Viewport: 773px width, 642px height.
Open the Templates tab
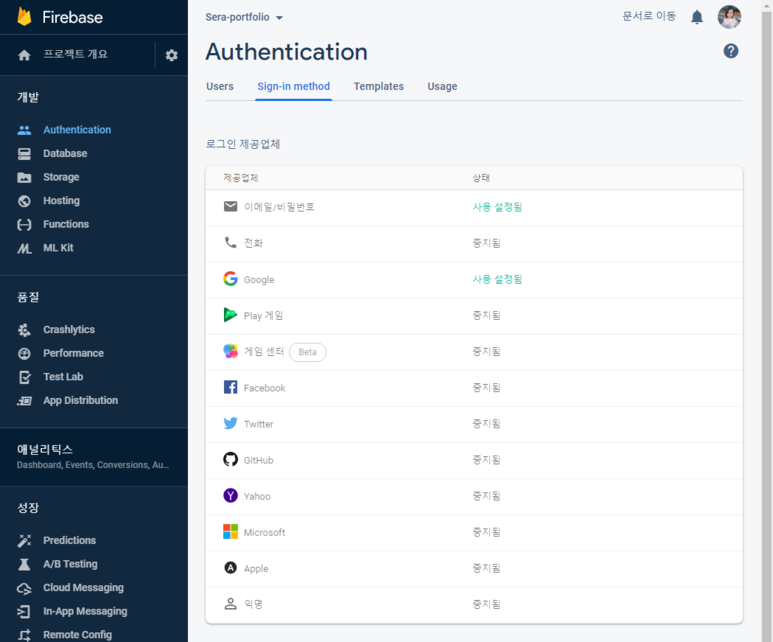click(379, 86)
